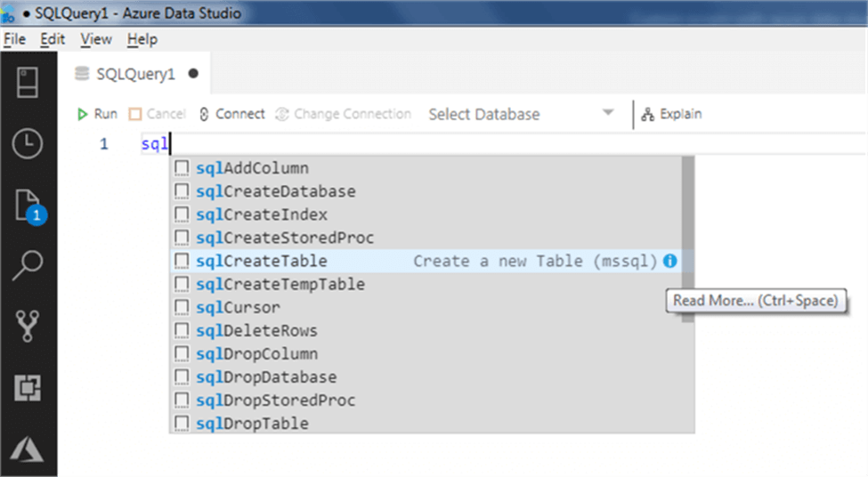868x477 pixels.
Task: Open the File menu
Action: [14, 39]
